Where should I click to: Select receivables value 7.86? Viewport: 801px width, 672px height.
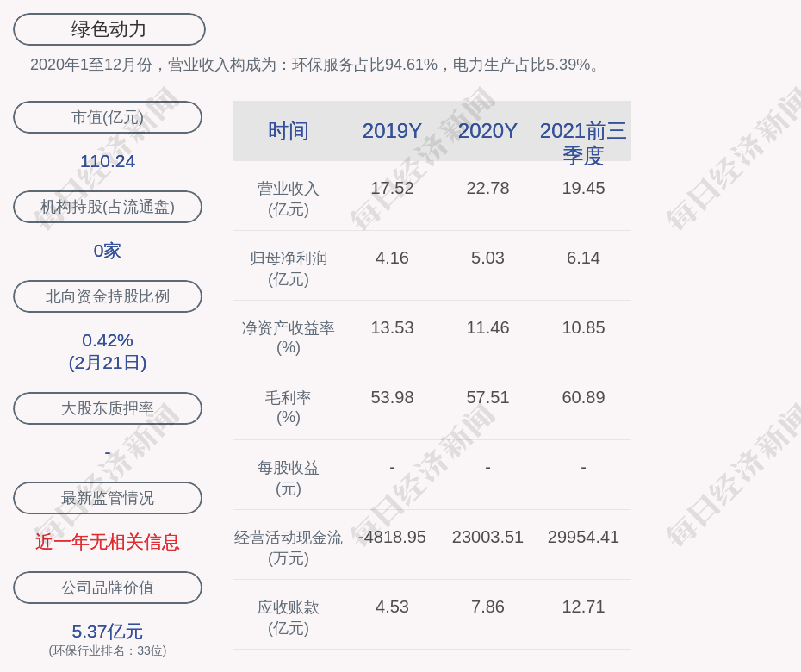click(487, 607)
